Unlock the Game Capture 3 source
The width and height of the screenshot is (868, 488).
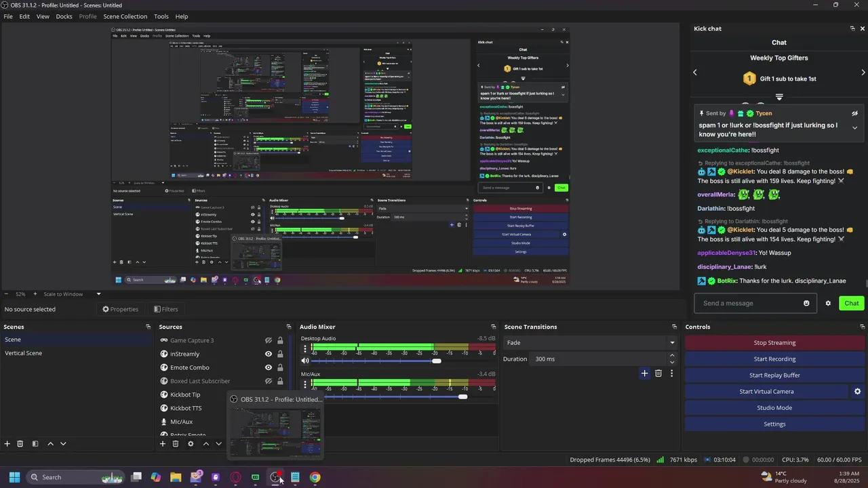tap(280, 341)
